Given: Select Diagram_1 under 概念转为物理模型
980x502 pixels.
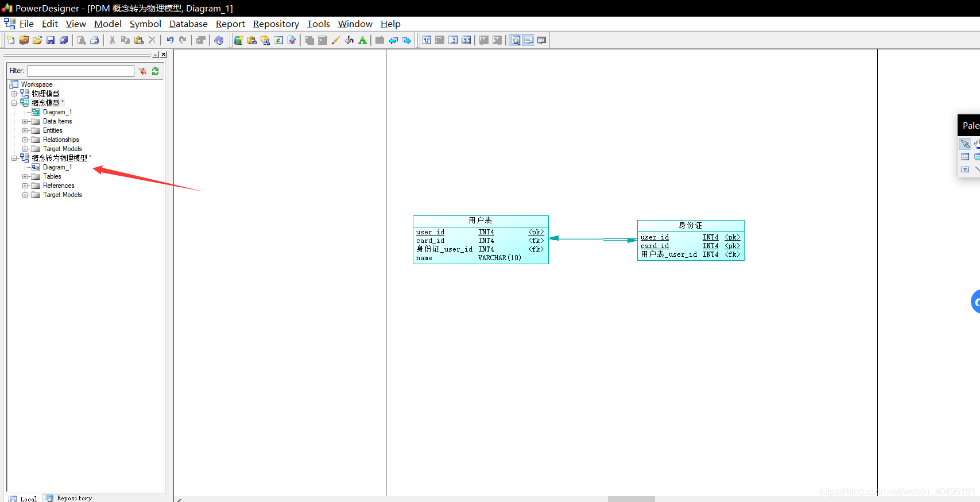Looking at the screenshot, I should click(57, 167).
